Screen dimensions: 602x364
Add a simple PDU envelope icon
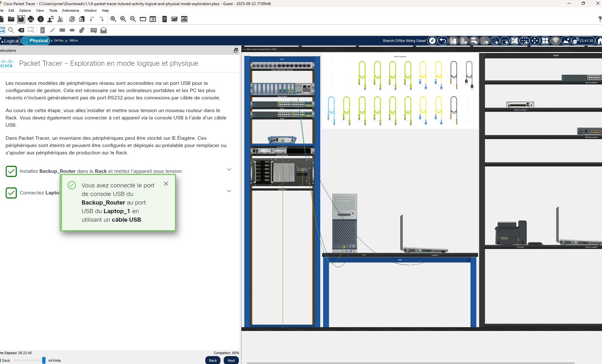click(x=94, y=30)
